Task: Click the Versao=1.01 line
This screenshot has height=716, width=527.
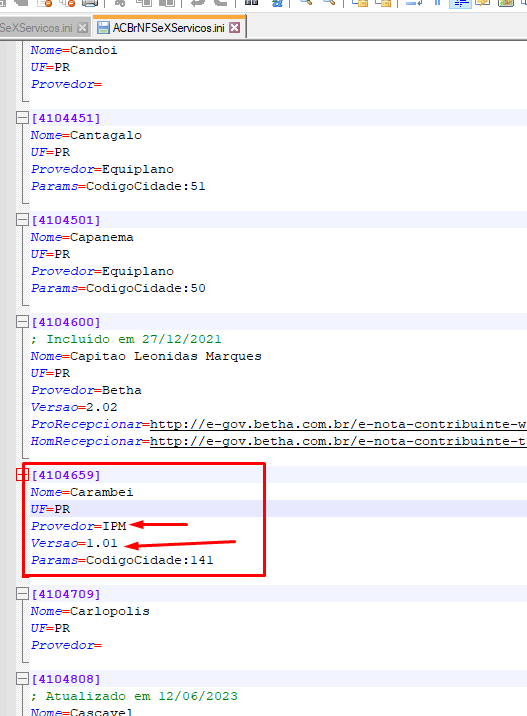Action: pyautogui.click(x=74, y=543)
